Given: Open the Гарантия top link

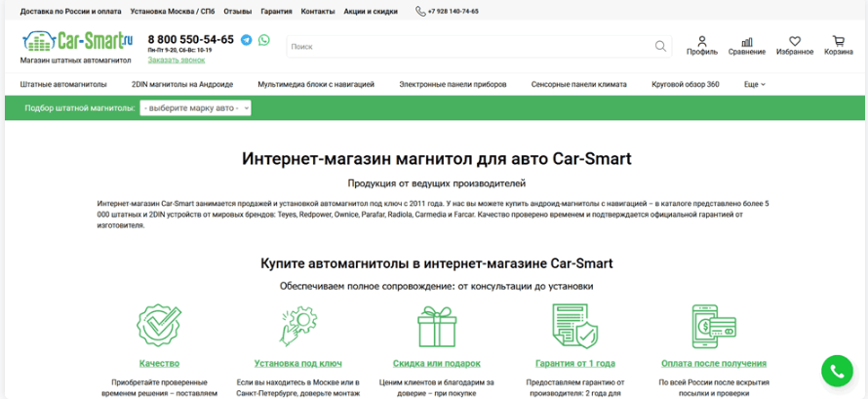Looking at the screenshot, I should pyautogui.click(x=276, y=11).
